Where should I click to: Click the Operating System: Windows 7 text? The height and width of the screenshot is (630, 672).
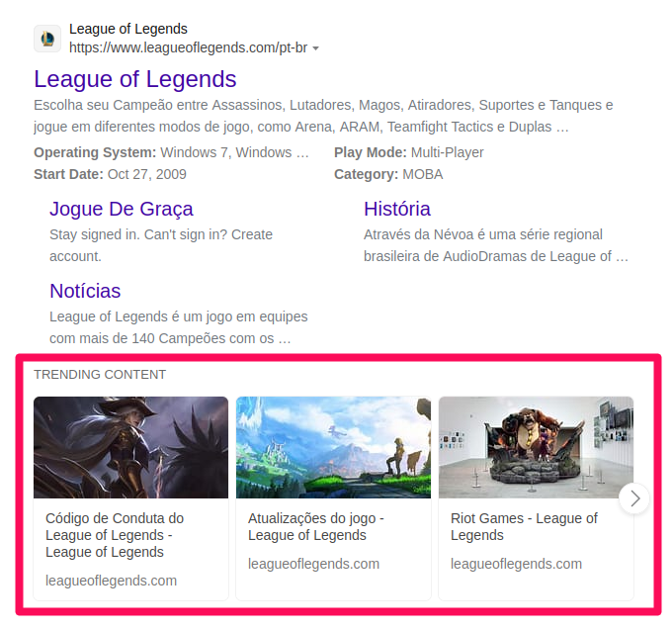pyautogui.click(x=171, y=152)
